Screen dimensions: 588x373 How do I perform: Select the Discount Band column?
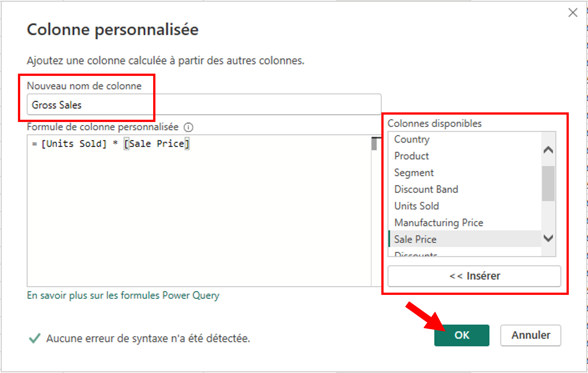[426, 189]
